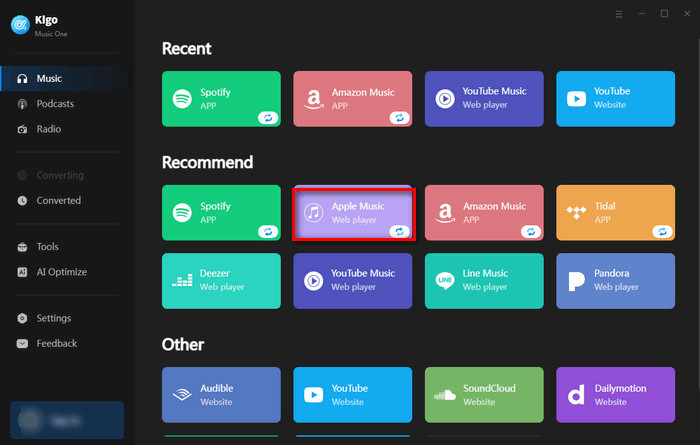The width and height of the screenshot is (700, 445).
Task: Select YouTube Website in Recent
Action: coord(616,99)
